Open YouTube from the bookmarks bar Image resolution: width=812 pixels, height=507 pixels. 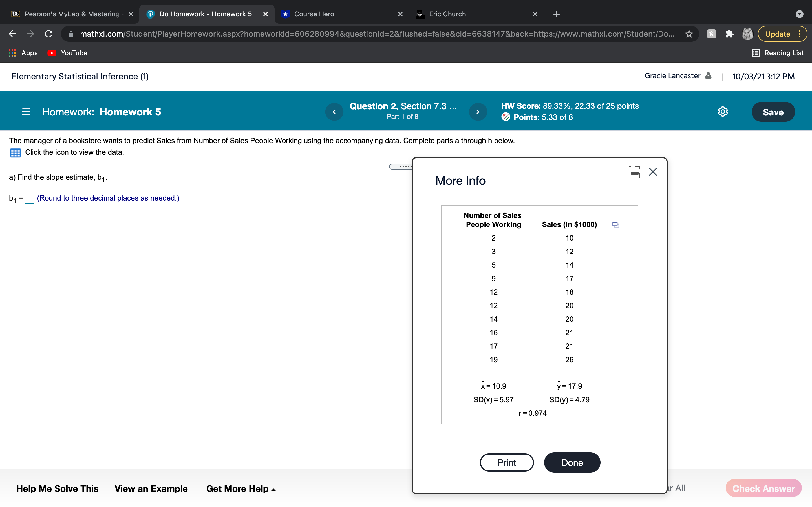(67, 53)
